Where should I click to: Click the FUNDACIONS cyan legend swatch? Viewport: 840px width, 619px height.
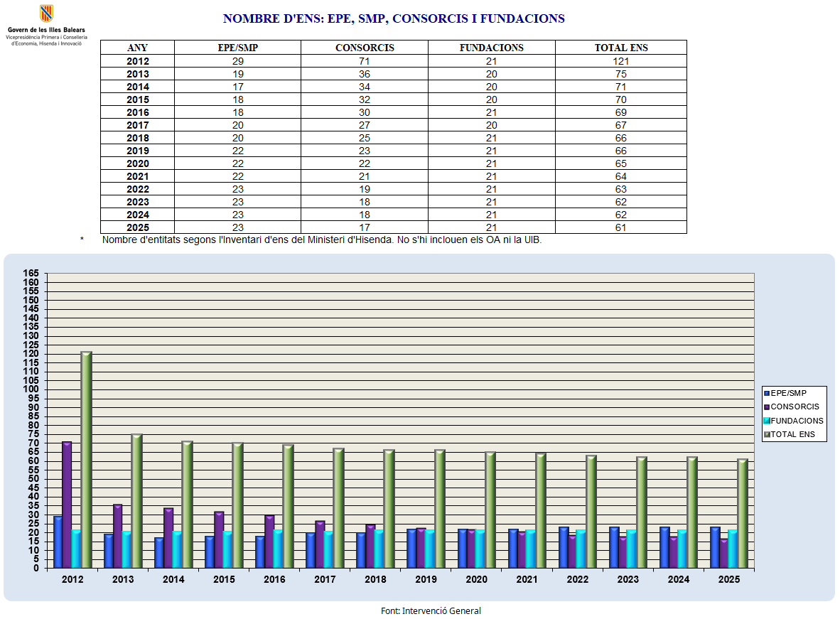click(767, 421)
